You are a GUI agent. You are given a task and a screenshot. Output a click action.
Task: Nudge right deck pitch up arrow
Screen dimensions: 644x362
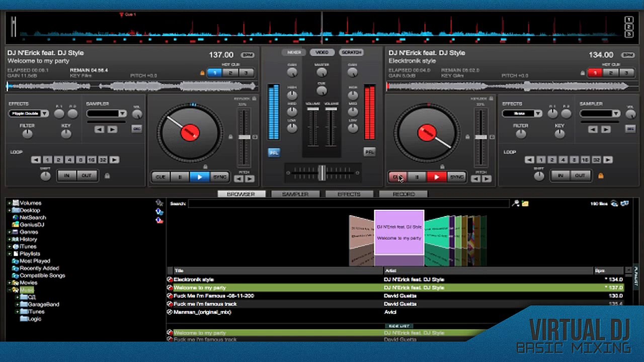coord(487,178)
